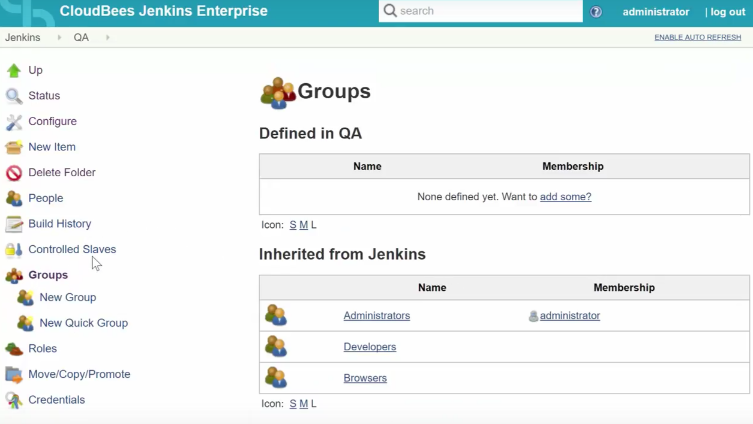Screen dimensions: 753x424
Task: Click the administrator user avatar icon
Action: pyautogui.click(x=533, y=316)
